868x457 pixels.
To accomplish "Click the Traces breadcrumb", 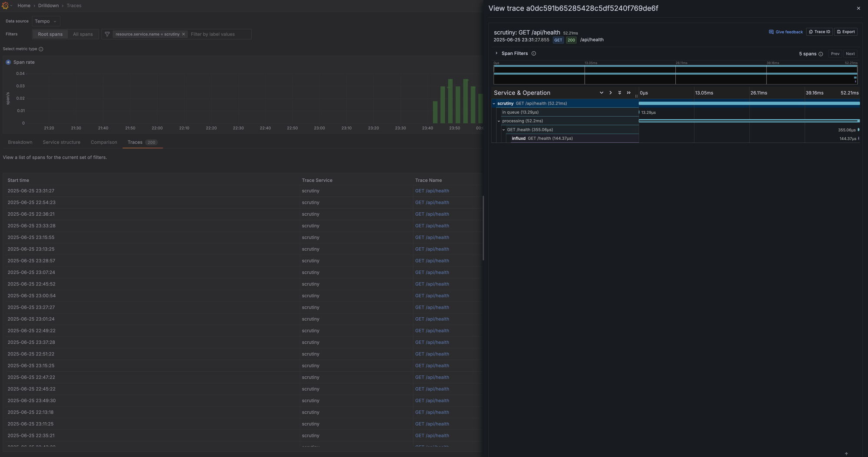I will pyautogui.click(x=74, y=6).
